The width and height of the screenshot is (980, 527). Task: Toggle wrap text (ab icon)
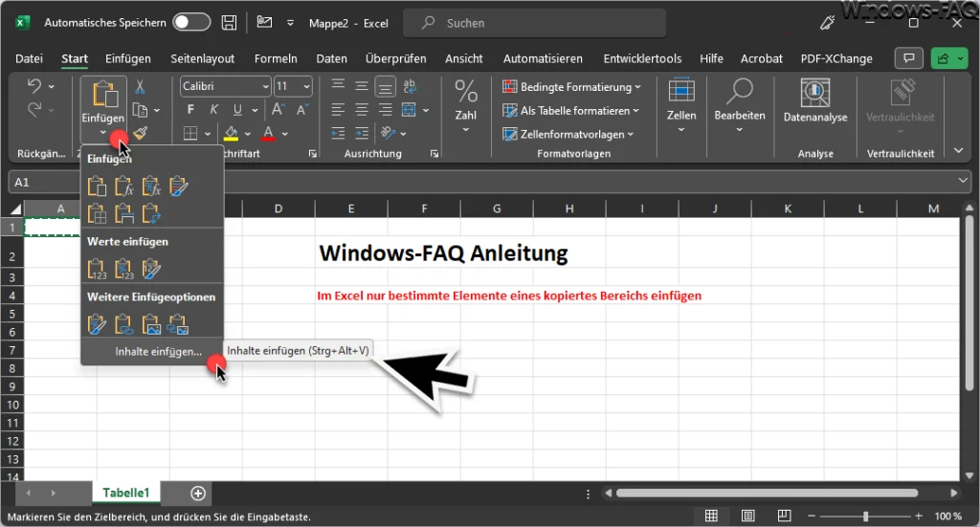pyautogui.click(x=410, y=86)
